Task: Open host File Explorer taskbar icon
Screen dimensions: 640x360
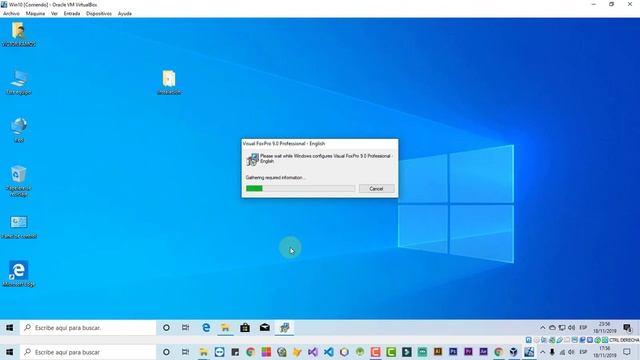Action: tap(203, 352)
